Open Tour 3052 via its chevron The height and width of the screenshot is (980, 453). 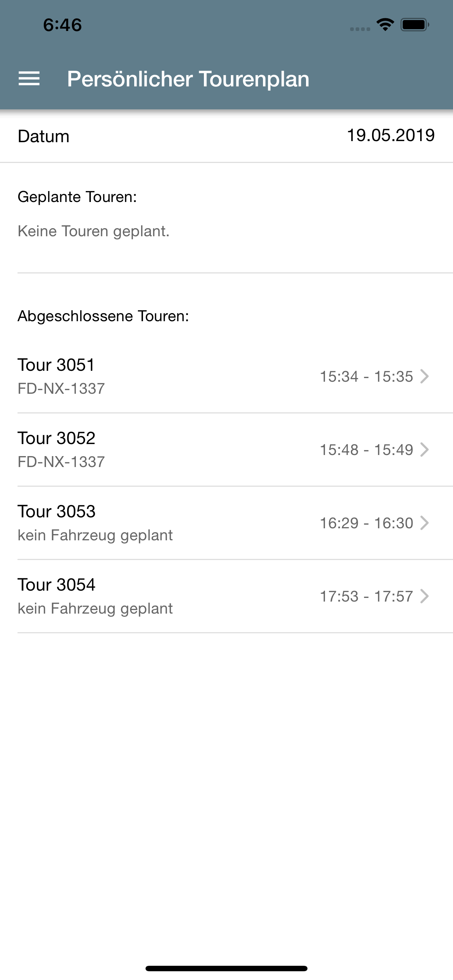[425, 449]
